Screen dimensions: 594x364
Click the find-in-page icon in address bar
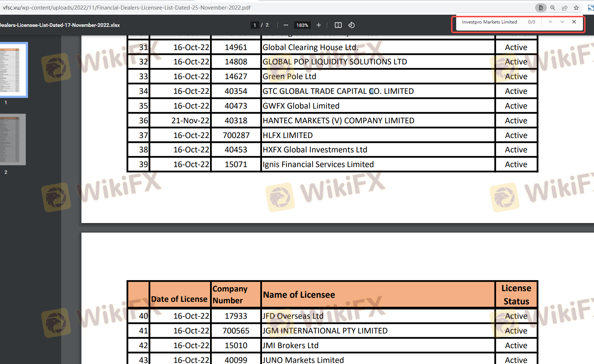[541, 8]
